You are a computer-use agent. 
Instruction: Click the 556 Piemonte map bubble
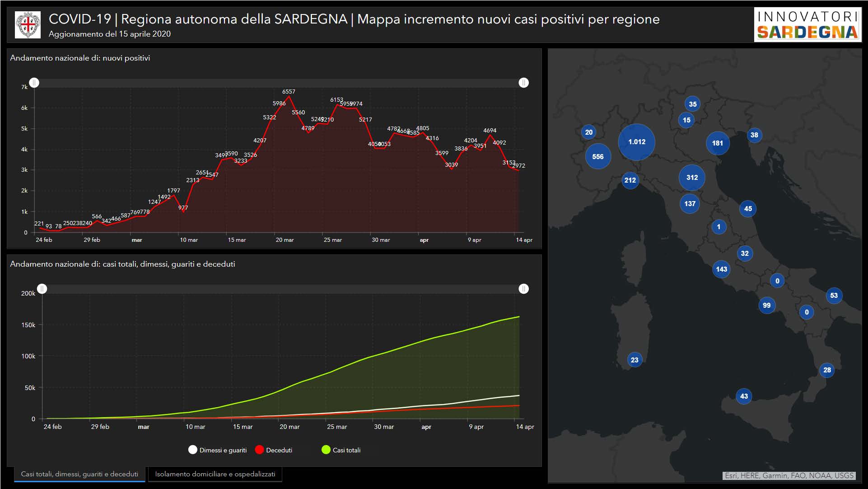(x=597, y=157)
